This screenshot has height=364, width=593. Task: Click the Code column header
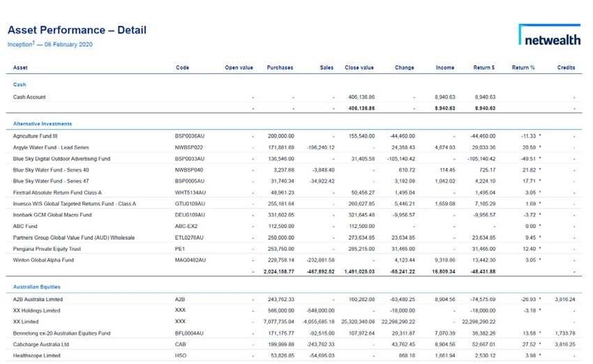[182, 68]
